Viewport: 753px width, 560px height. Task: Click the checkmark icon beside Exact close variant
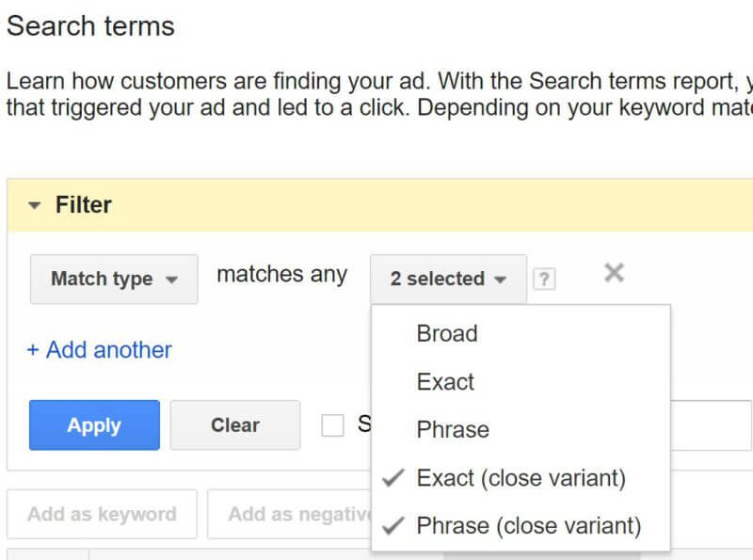[393, 478]
